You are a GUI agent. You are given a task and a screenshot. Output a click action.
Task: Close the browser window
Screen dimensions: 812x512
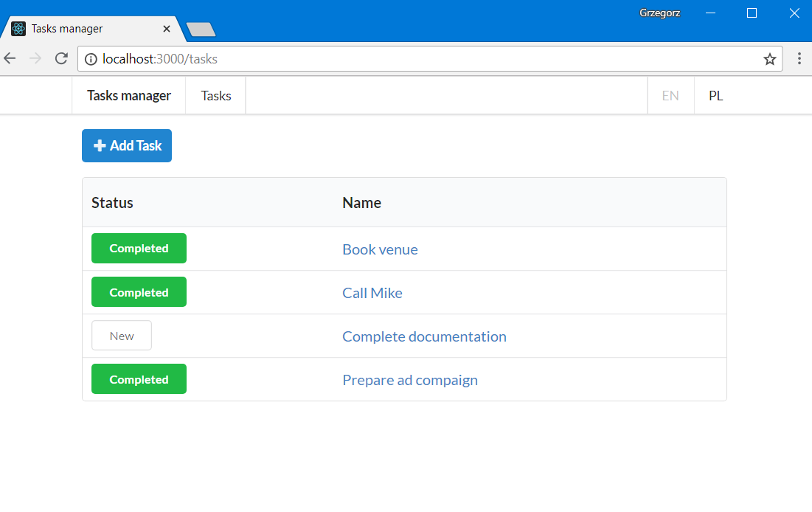(794, 13)
